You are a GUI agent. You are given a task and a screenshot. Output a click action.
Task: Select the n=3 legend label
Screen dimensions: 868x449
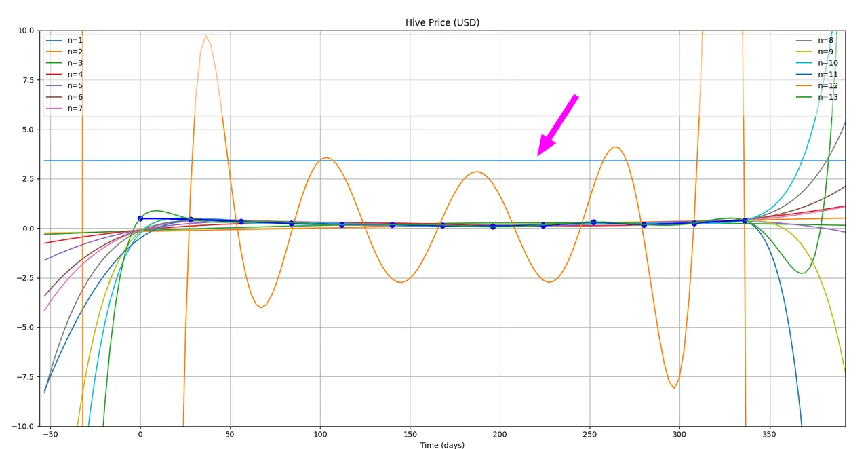pyautogui.click(x=75, y=63)
